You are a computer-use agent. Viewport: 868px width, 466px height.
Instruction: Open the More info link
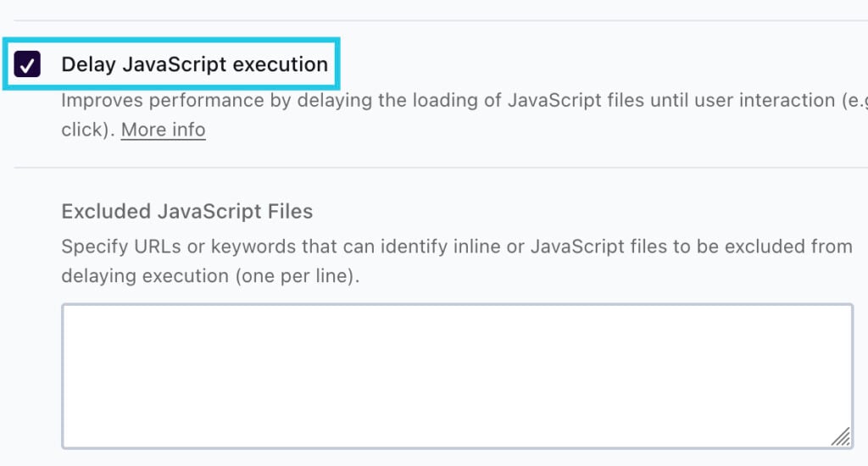pyautogui.click(x=164, y=130)
